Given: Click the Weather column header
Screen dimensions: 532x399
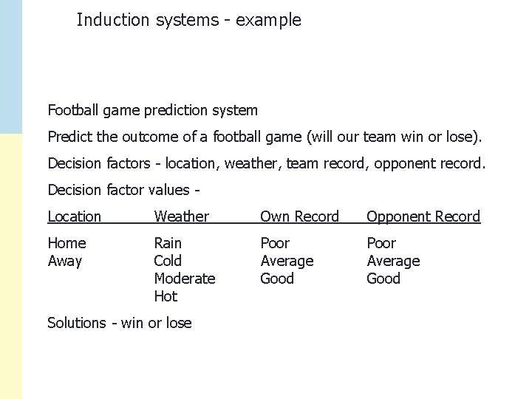Looking at the screenshot, I should coord(181,216).
